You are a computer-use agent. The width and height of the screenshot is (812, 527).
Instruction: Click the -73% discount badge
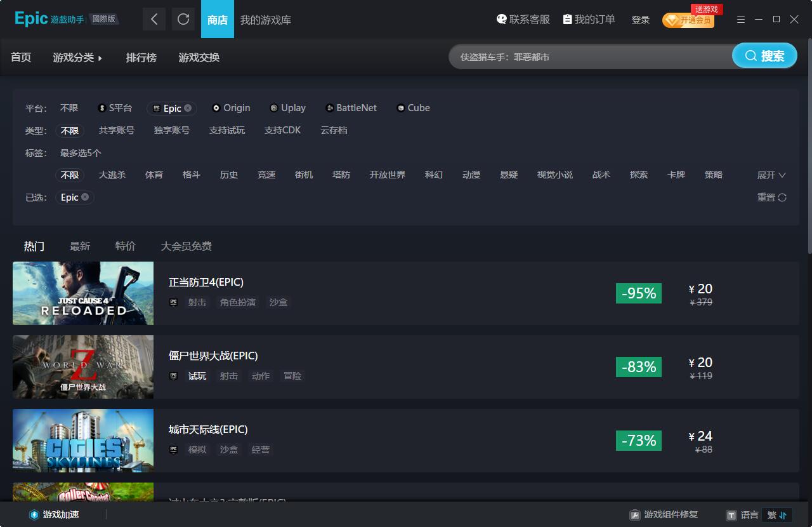(x=639, y=441)
